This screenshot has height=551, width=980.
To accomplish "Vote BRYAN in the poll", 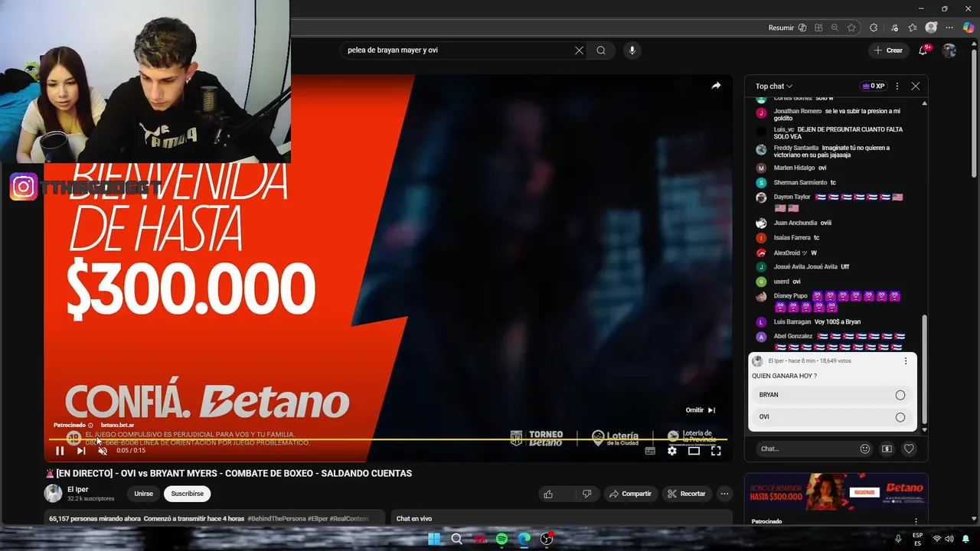I will coord(832,395).
